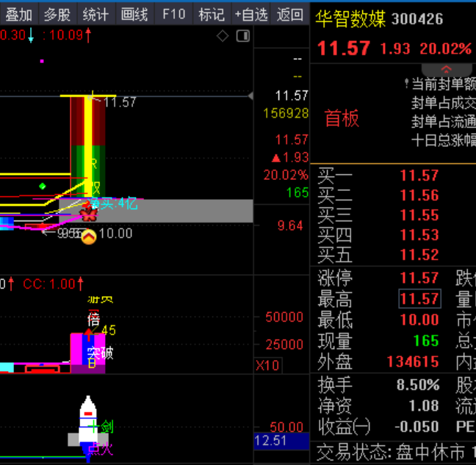This screenshot has height=465, width=476.
Task: Open the 统计 statistics menu
Action: [96, 14]
